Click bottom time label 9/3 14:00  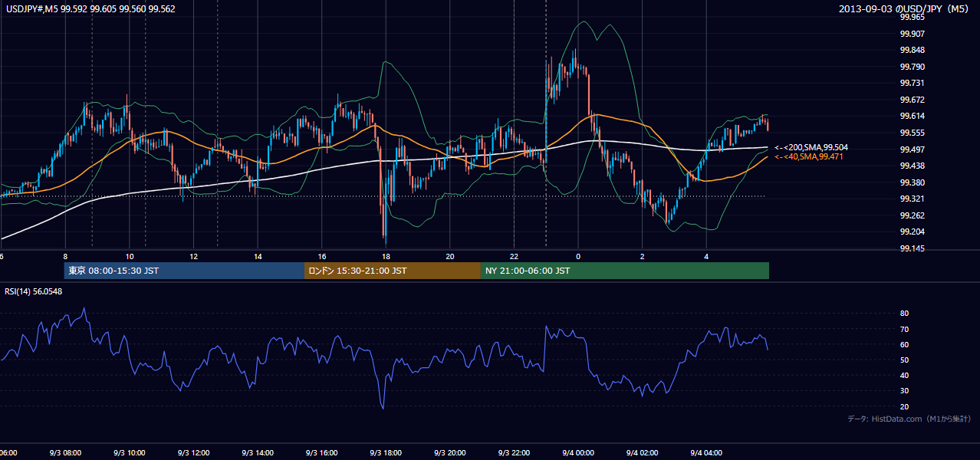click(x=258, y=453)
